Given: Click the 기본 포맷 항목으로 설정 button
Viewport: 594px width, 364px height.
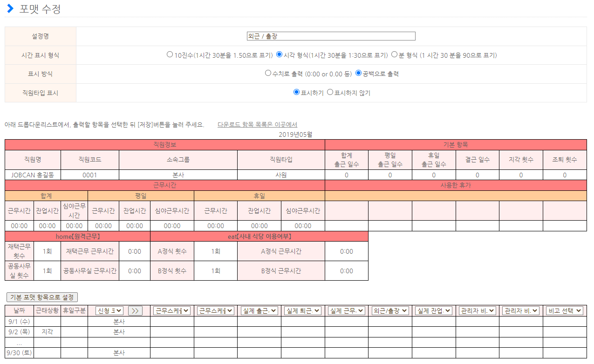Looking at the screenshot, I should coord(42,297).
